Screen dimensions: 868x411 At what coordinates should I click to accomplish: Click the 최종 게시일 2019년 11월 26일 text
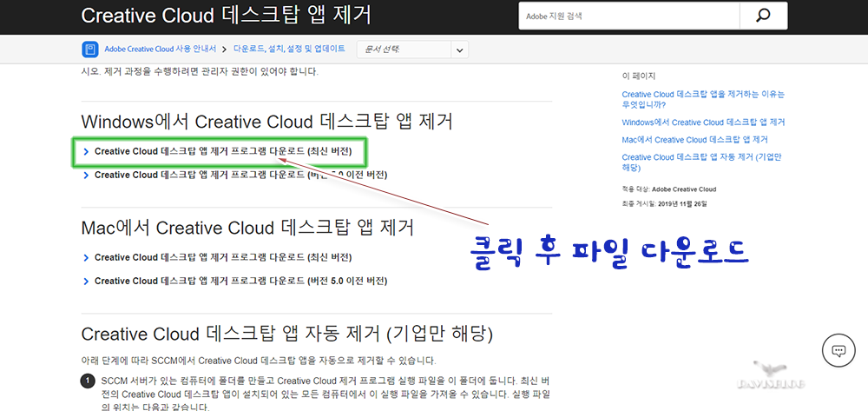[x=664, y=204]
